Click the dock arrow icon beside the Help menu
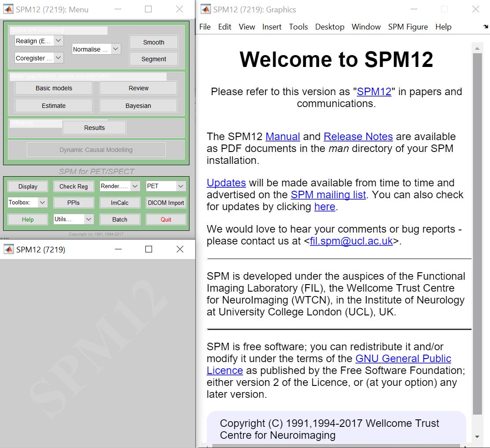Viewport: 490px width, 448px height. click(x=486, y=27)
